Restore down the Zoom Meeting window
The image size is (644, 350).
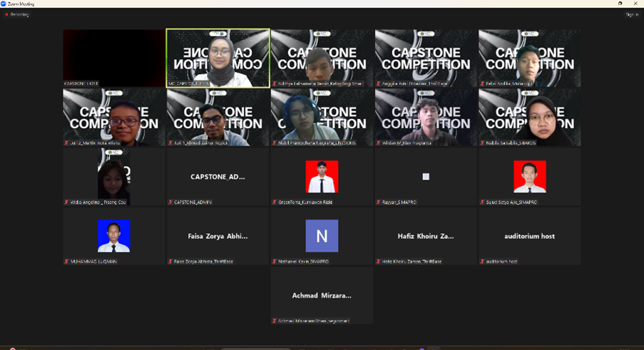coord(620,4)
